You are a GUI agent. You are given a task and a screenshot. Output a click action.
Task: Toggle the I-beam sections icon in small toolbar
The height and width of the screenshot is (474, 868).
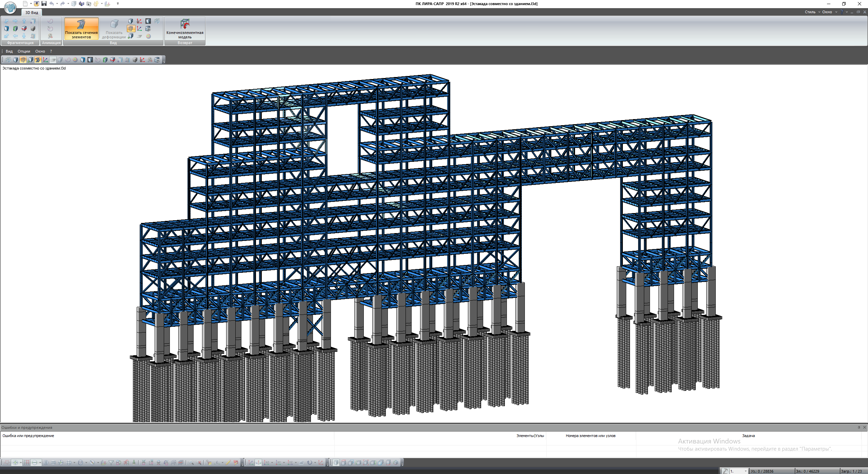point(38,60)
